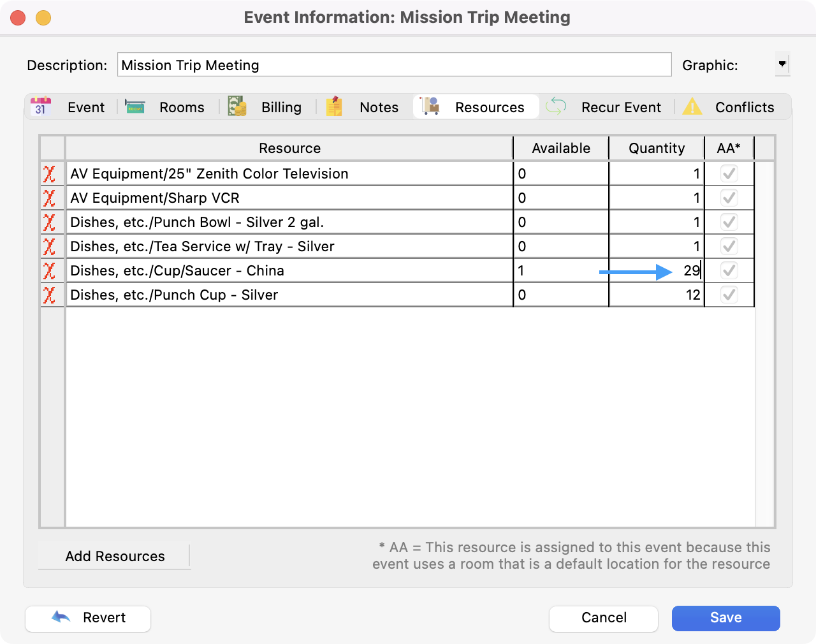Click the Add Resources button
The image size is (816, 644).
115,556
